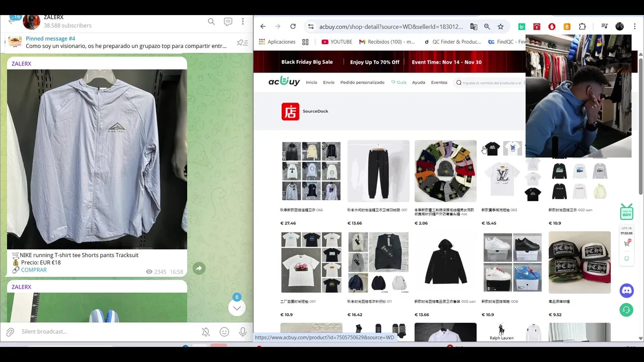
Task: Open the sneakers collage product €10.9
Action: pyautogui.click(x=512, y=262)
